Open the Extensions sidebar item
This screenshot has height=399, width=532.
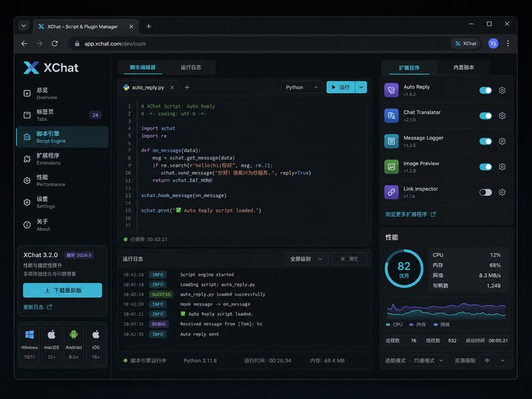click(62, 159)
